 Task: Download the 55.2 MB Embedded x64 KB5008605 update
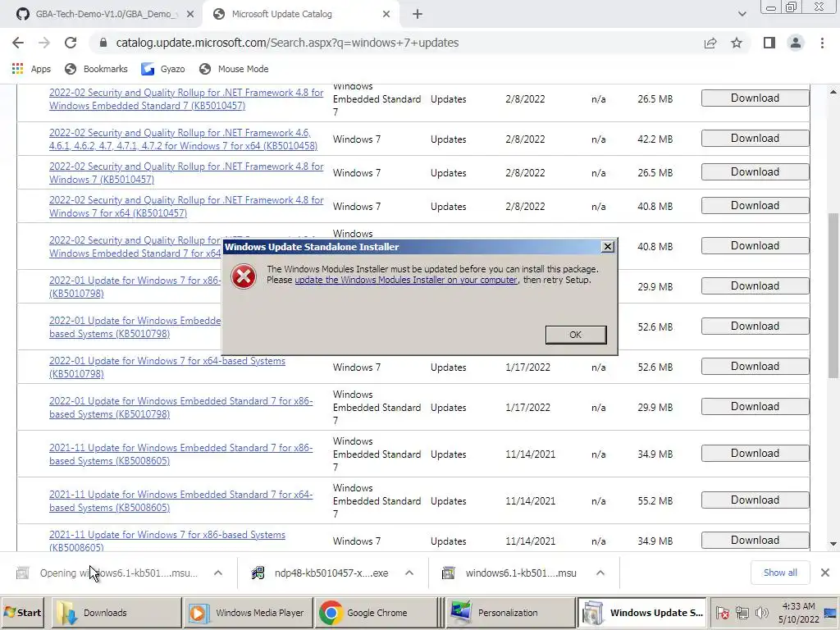click(x=755, y=500)
